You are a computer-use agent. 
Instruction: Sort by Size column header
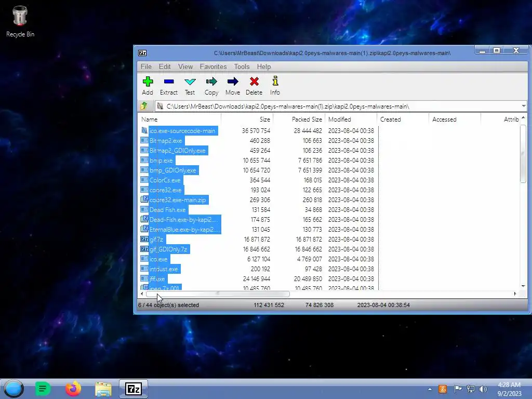point(247,119)
